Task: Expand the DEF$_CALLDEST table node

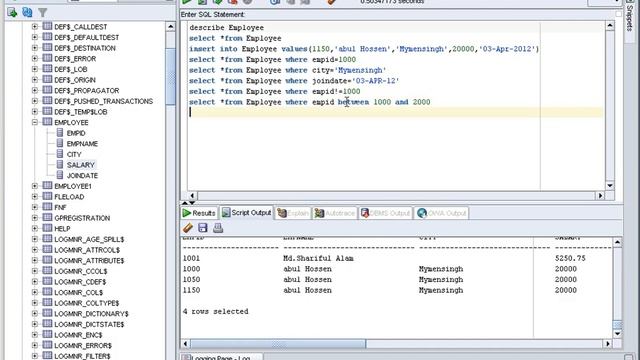Action: pos(35,27)
